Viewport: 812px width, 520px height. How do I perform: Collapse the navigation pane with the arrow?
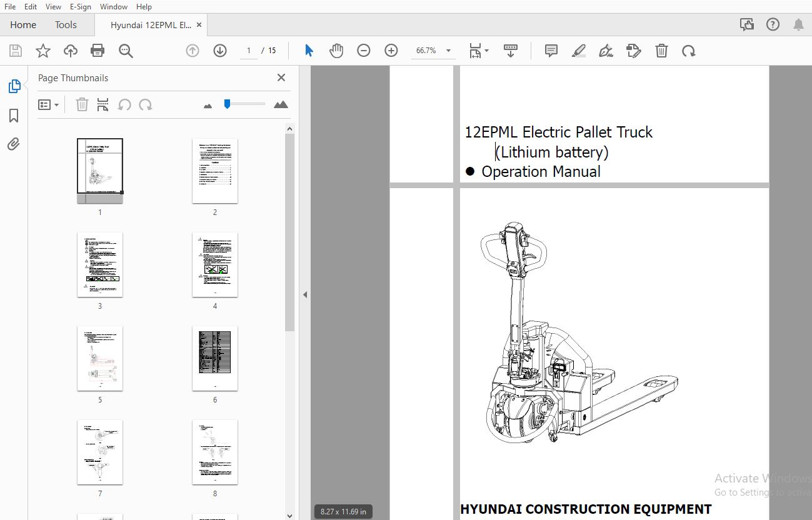305,294
